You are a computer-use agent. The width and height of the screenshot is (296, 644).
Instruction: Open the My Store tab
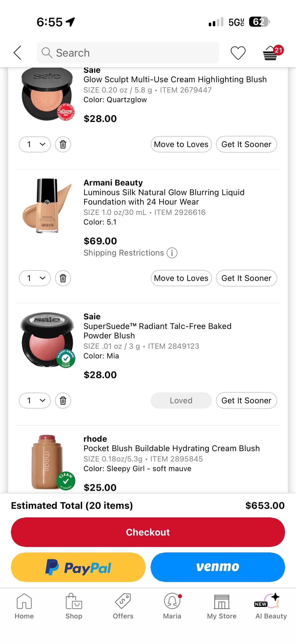(222, 606)
